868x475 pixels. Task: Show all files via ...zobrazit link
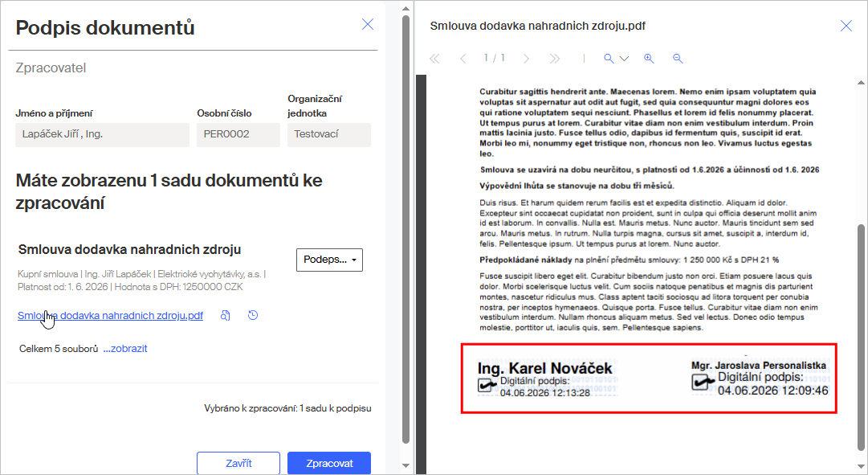125,349
